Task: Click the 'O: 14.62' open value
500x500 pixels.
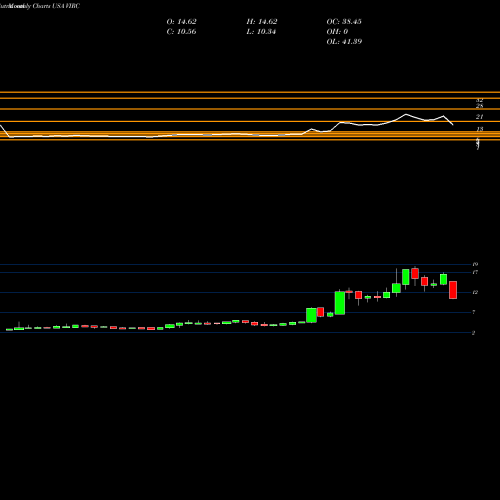Action: (181, 22)
